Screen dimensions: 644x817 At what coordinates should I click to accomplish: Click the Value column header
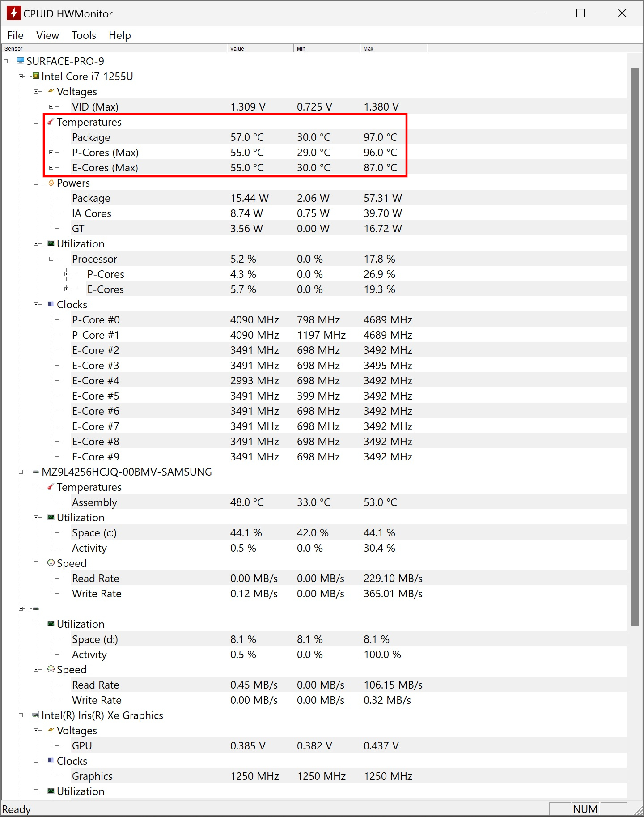pos(260,48)
